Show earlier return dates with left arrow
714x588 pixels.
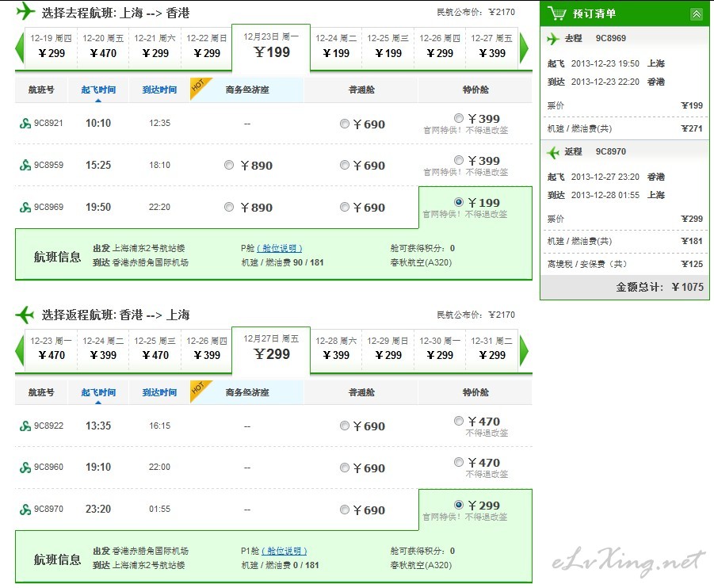pyautogui.click(x=19, y=350)
